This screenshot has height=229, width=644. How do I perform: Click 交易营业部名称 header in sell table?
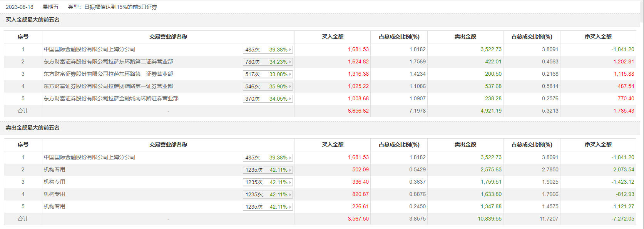pyautogui.click(x=168, y=144)
